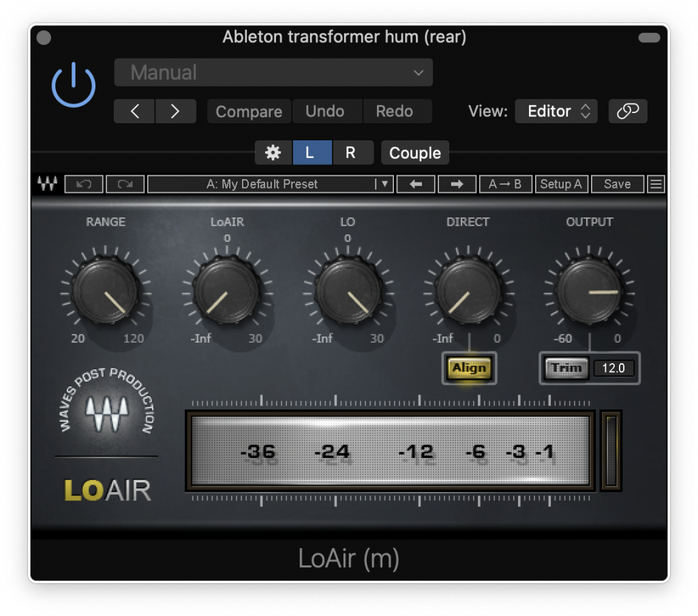Viewport: 698px width, 616px height.
Task: Click the Trim value field 12.0
Action: [x=613, y=368]
